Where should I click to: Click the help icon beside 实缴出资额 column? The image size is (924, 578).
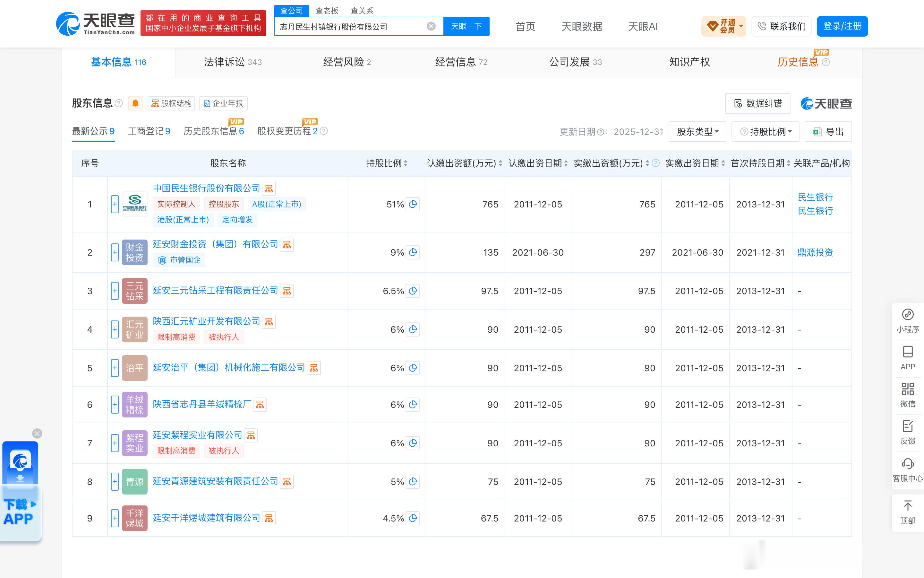pos(655,163)
